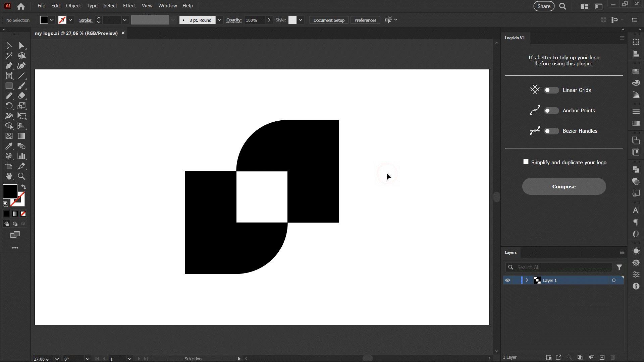This screenshot has height=362, width=644.
Task: Click the Compose button
Action: pos(564,186)
